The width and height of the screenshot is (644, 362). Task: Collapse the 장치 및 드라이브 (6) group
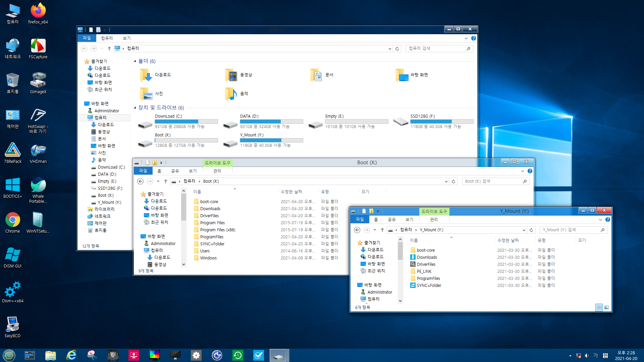[135, 108]
